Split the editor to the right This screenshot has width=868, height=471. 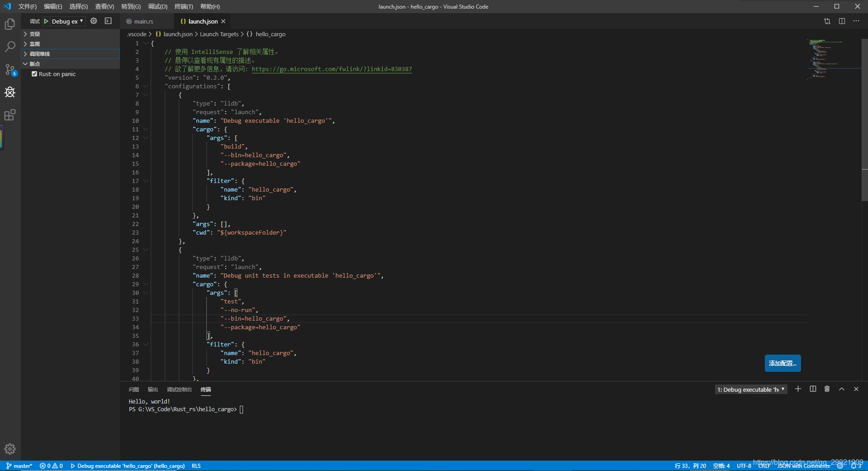click(842, 21)
